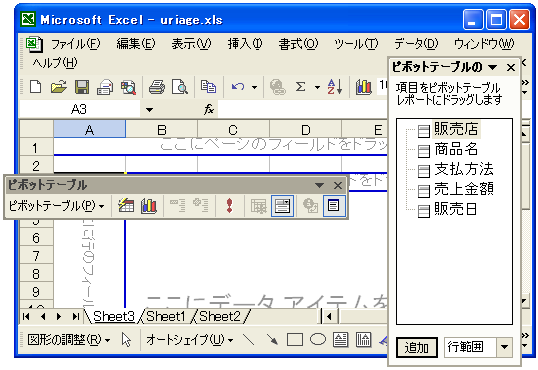The image size is (538, 370).
Task: Click the vertical Text Box icon
Action: [364, 340]
